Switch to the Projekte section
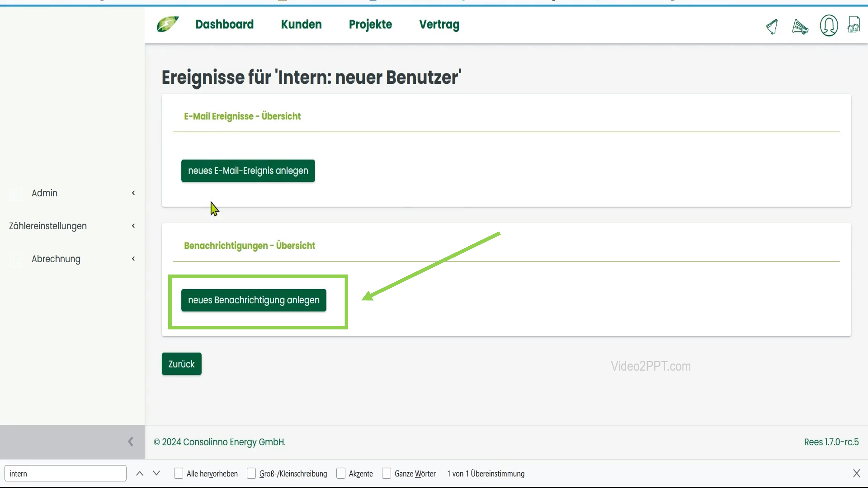 coord(370,24)
